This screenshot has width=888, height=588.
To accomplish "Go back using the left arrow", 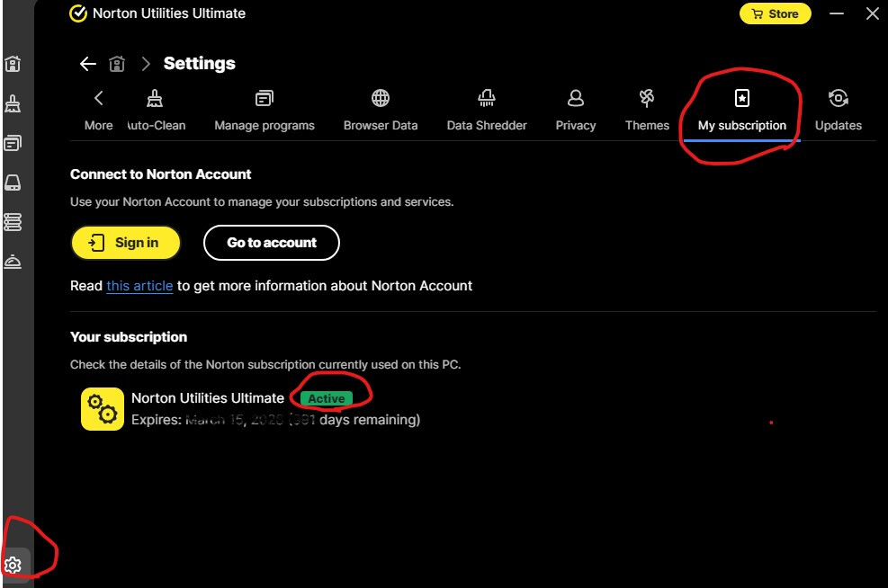I will pos(87,64).
